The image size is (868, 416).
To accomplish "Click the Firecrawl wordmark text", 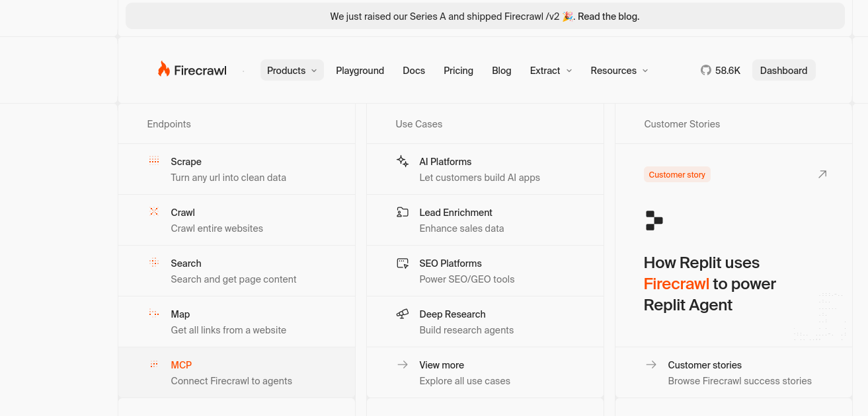I will (200, 71).
